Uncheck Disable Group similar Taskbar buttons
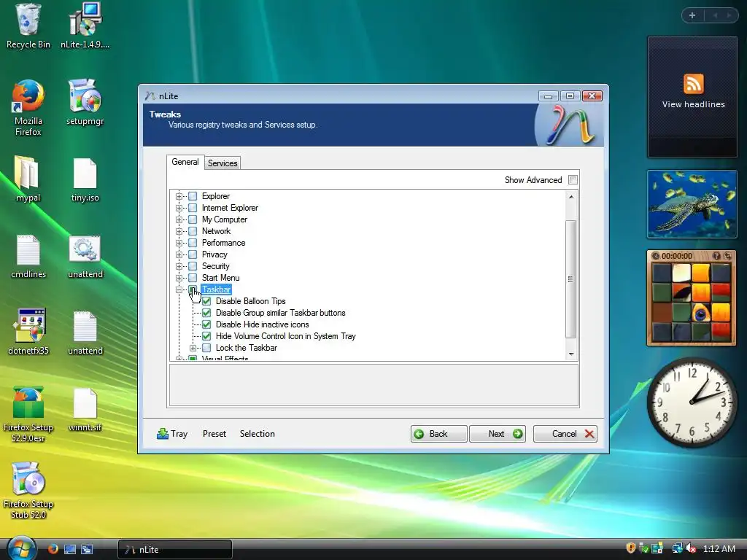Viewport: 747px width, 560px height. point(206,313)
